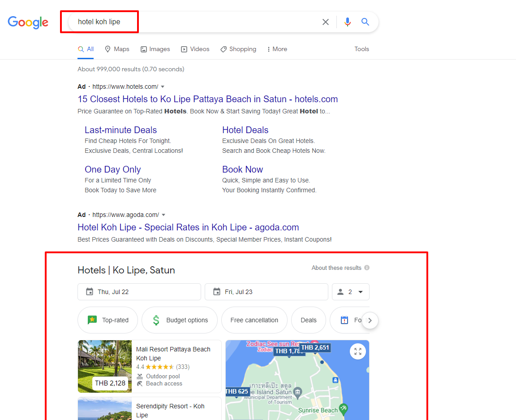Open the Book Now sitelink
The width and height of the screenshot is (516, 420).
tap(242, 169)
